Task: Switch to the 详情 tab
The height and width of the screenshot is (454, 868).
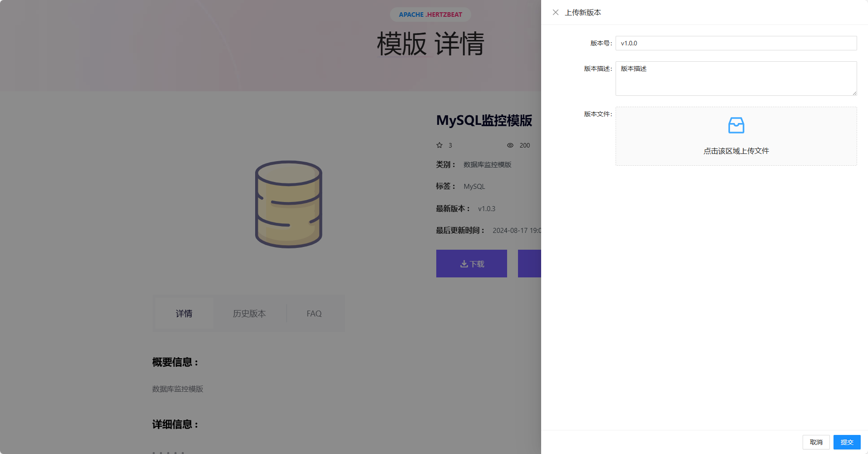Action: point(184,314)
